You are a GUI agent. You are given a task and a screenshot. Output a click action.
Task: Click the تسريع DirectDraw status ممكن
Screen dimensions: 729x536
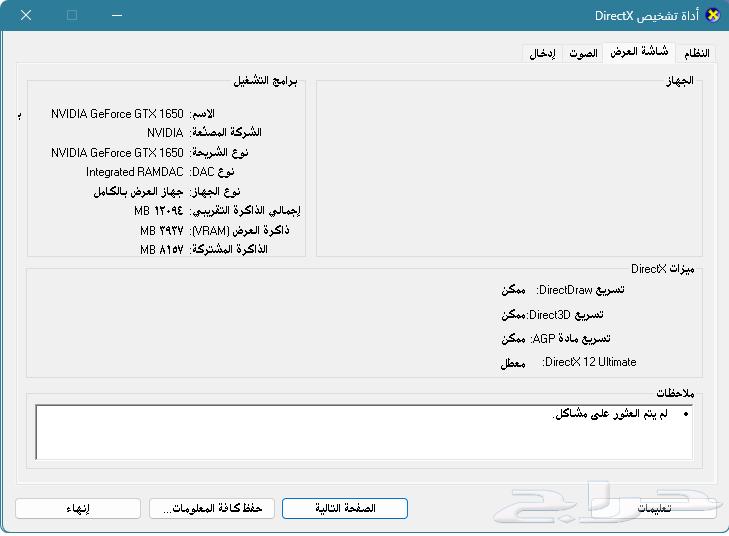513,290
